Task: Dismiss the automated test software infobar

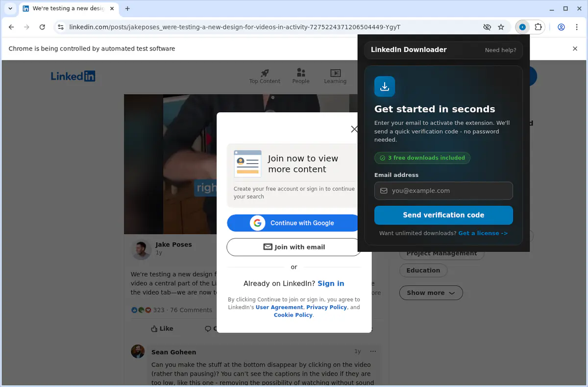Action: (575, 48)
